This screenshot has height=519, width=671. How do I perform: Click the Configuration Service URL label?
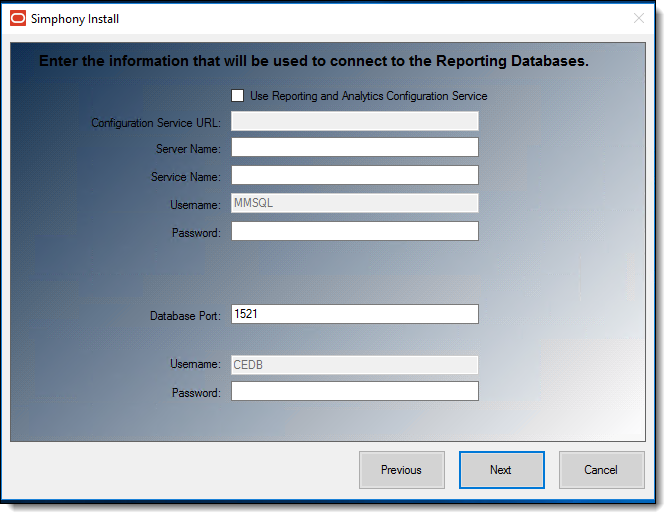tap(156, 123)
